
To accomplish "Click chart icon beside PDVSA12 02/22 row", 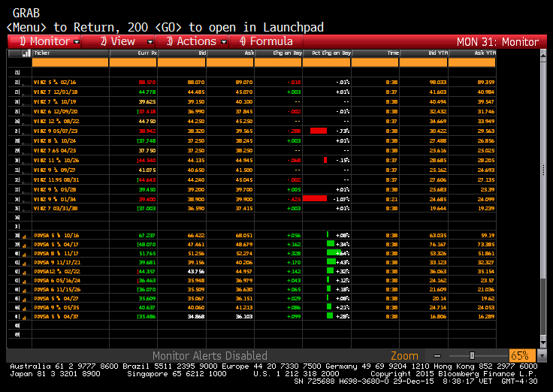I will [24, 272].
